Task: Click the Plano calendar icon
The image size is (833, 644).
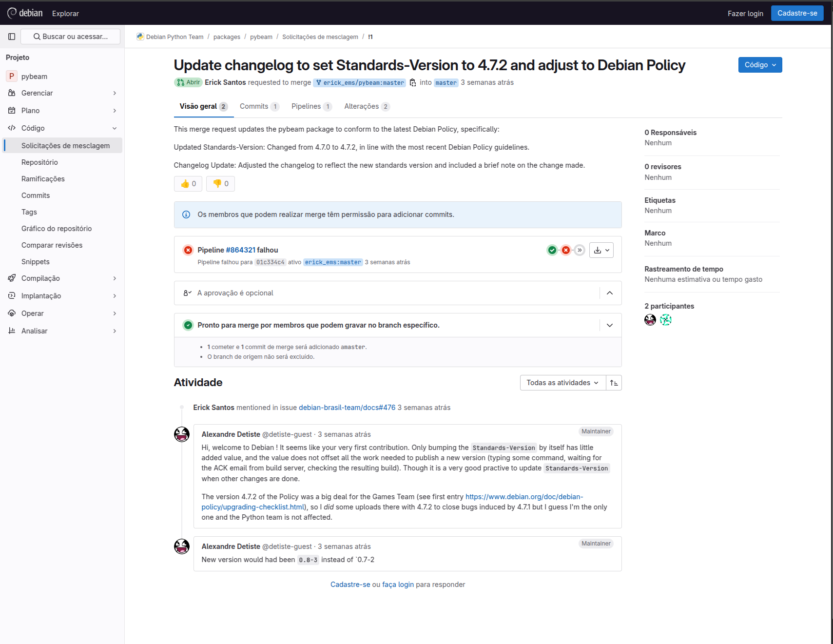Action: pyautogui.click(x=12, y=111)
